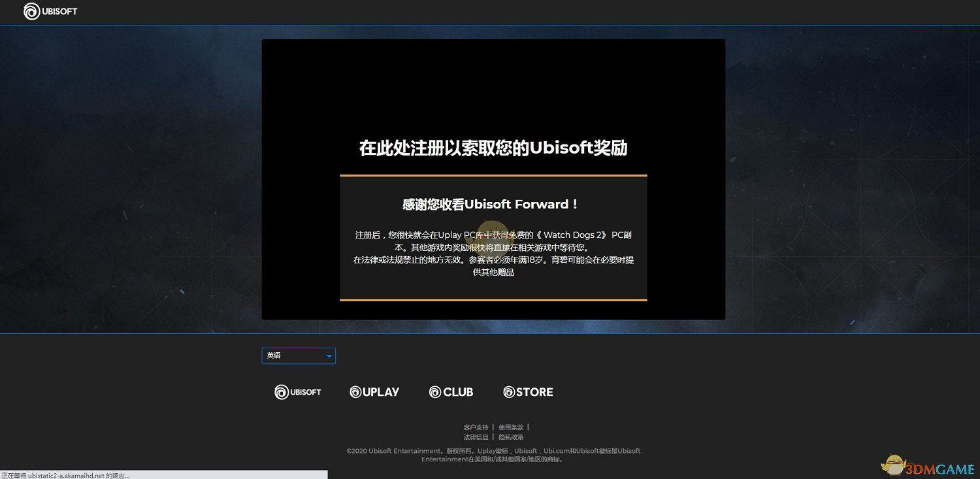This screenshot has width=980, height=479.
Task: Click the blue arrow on the language selector
Action: click(x=329, y=355)
